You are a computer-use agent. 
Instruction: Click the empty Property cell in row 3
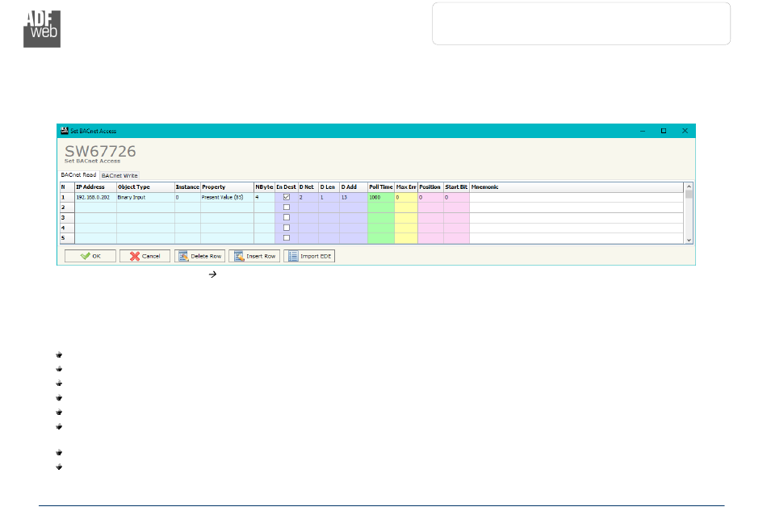click(227, 218)
